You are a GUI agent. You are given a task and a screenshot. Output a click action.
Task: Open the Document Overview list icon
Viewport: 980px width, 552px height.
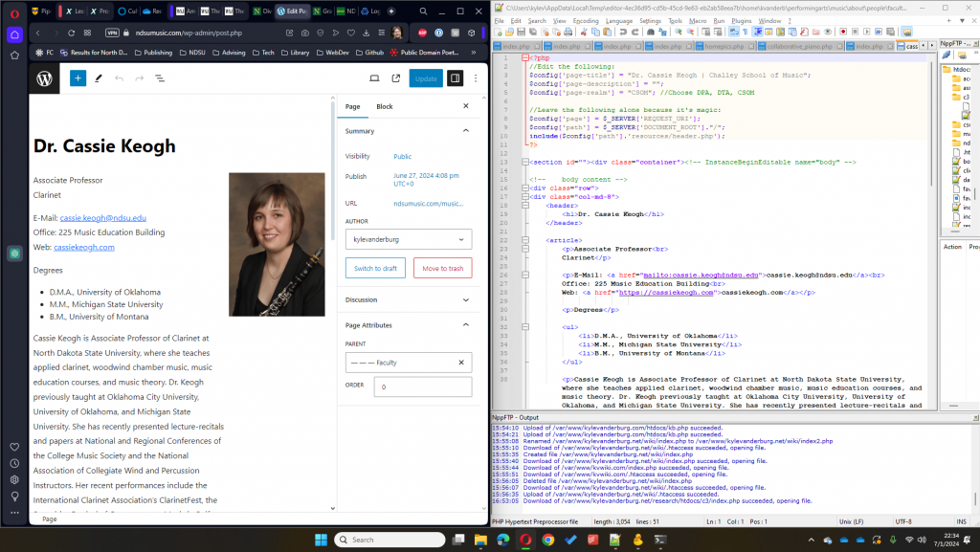(x=159, y=78)
